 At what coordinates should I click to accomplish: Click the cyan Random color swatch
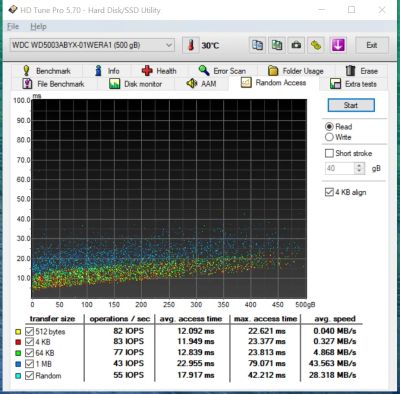[18, 376]
